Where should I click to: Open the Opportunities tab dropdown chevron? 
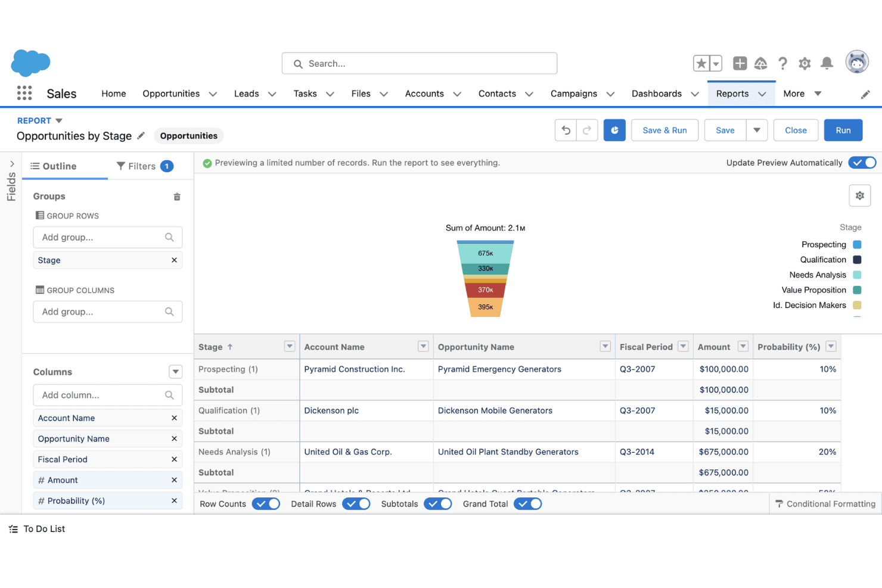coord(213,94)
